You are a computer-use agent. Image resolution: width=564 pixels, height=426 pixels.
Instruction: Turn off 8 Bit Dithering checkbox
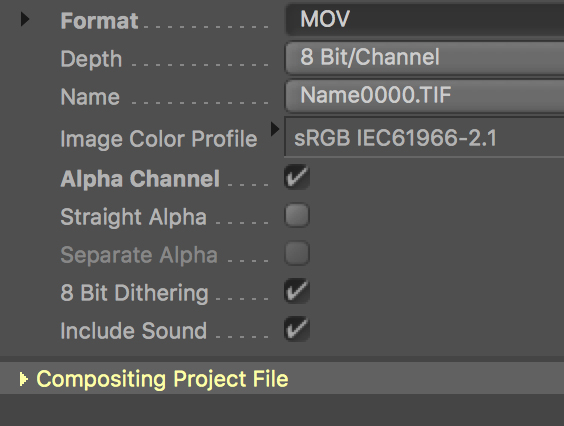click(297, 291)
